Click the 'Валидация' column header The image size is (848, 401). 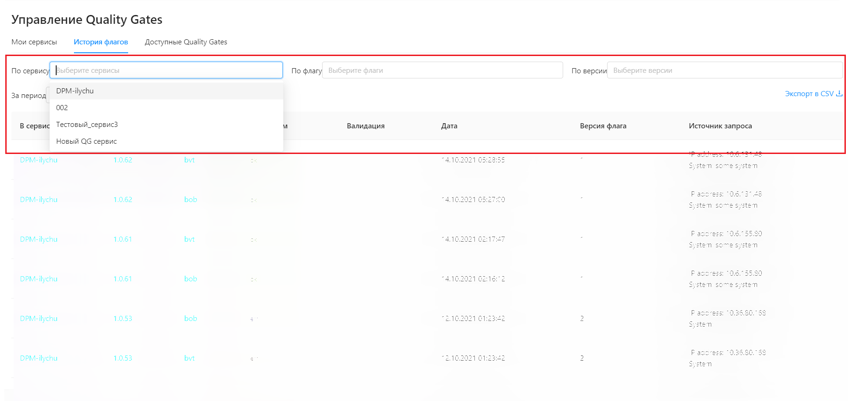pos(365,126)
